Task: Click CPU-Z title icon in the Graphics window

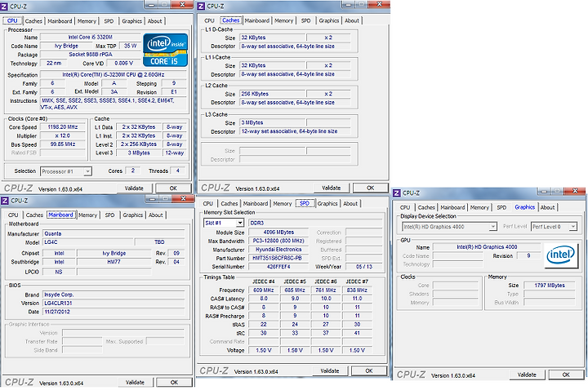Action: pos(397,193)
